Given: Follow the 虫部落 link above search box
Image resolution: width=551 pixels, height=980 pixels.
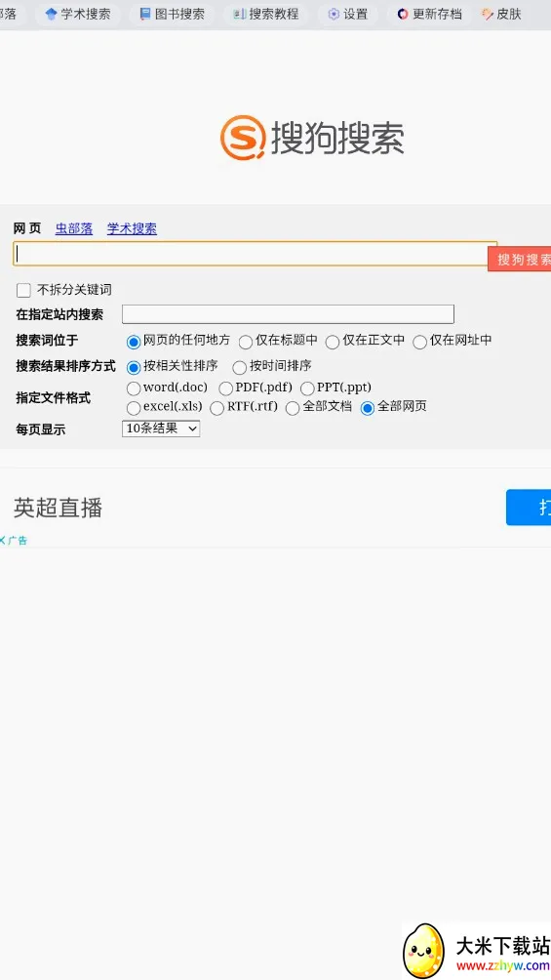Looking at the screenshot, I should 74,228.
